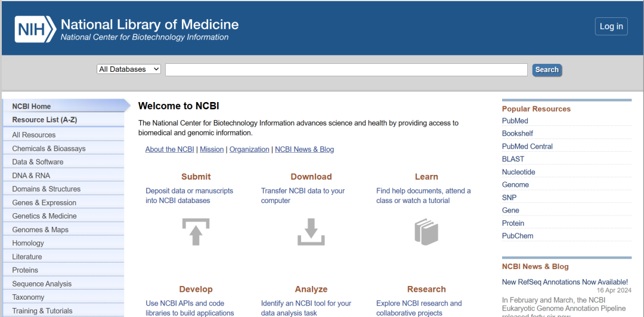The height and width of the screenshot is (317, 644).
Task: Click the Download arrow tray icon
Action: (x=311, y=232)
